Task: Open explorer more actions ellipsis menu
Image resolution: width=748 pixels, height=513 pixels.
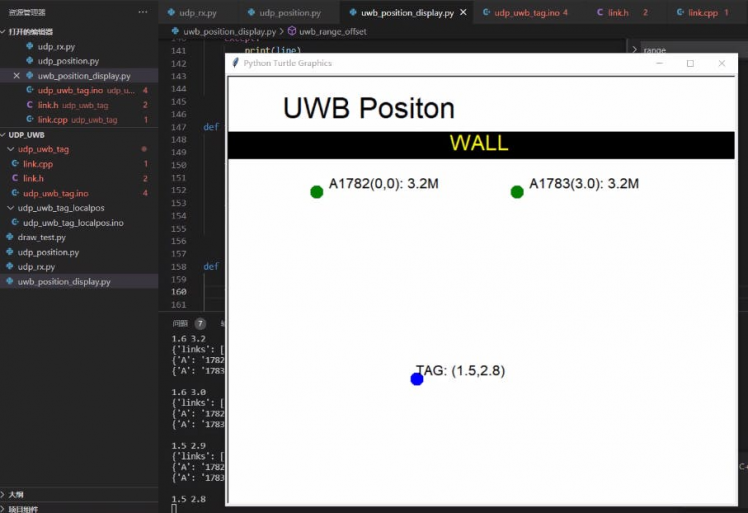Action: pyautogui.click(x=143, y=12)
